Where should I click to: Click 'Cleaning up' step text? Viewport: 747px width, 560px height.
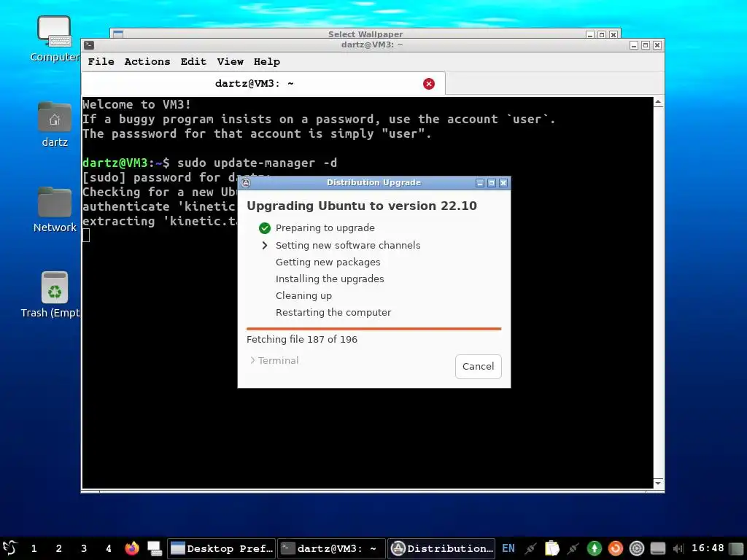[303, 296]
